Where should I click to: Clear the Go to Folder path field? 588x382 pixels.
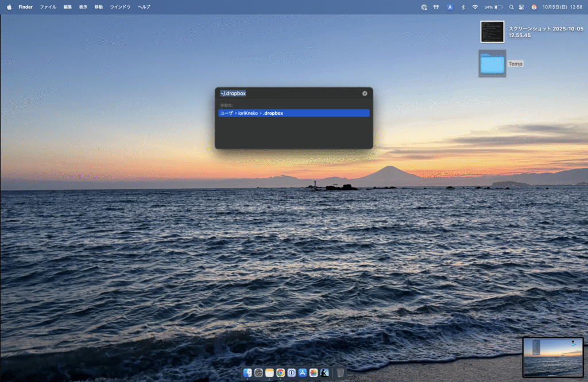click(365, 93)
